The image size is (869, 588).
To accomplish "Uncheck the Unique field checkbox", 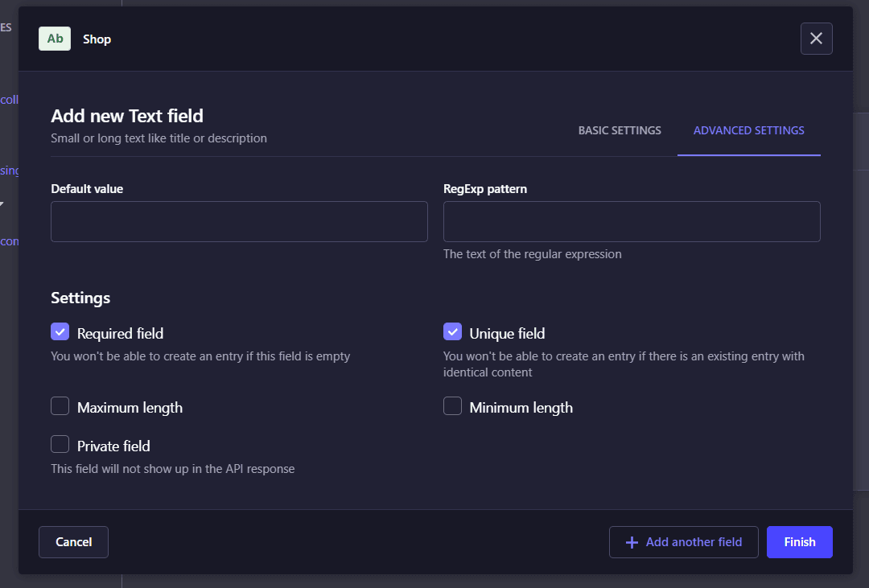I will (x=453, y=332).
